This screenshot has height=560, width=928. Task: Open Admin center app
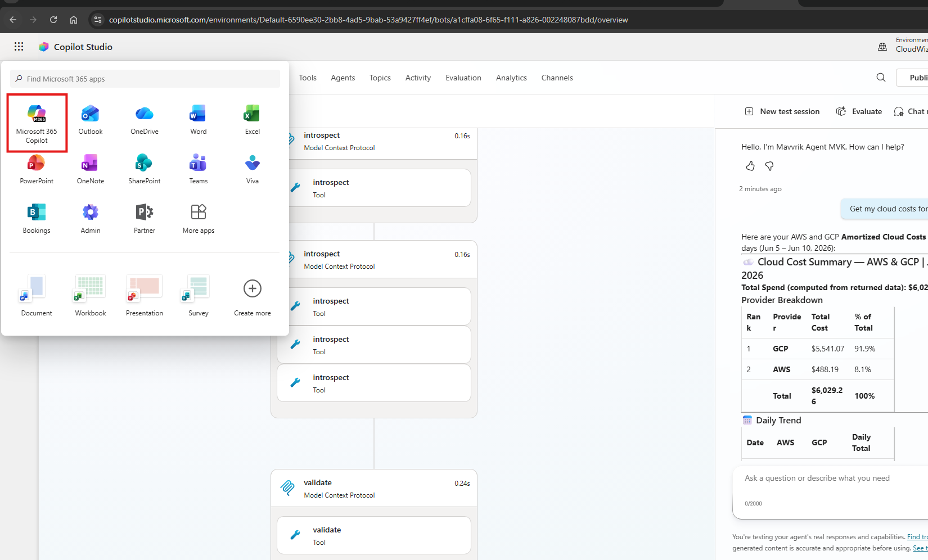(x=91, y=219)
